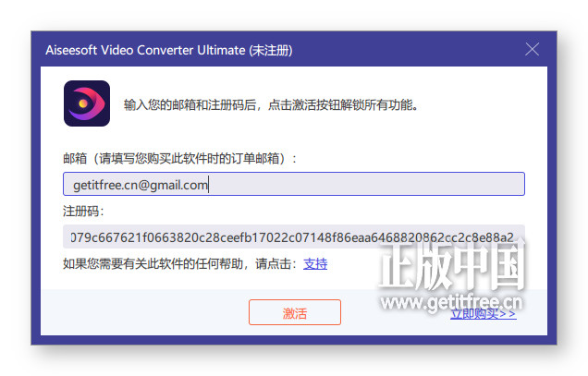Place cursor in the hexadecimal registration code

[292, 237]
